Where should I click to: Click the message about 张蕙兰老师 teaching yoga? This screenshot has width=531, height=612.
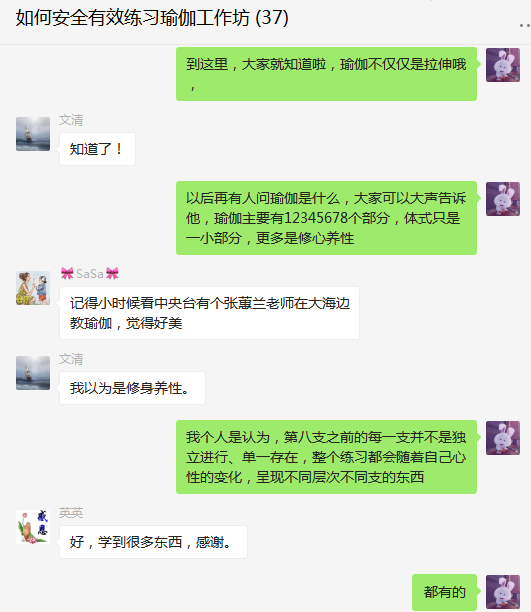click(209, 313)
